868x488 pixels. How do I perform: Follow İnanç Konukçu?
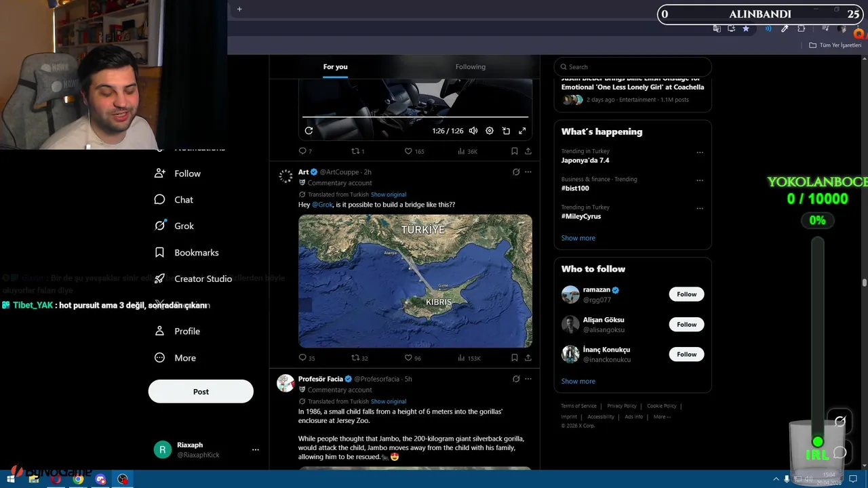click(686, 354)
